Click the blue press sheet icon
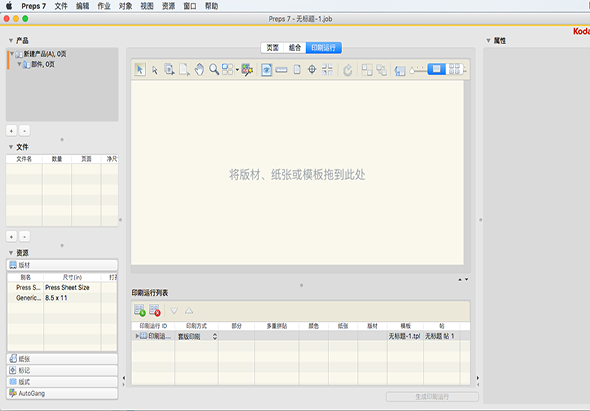The image size is (590, 411). click(400, 70)
